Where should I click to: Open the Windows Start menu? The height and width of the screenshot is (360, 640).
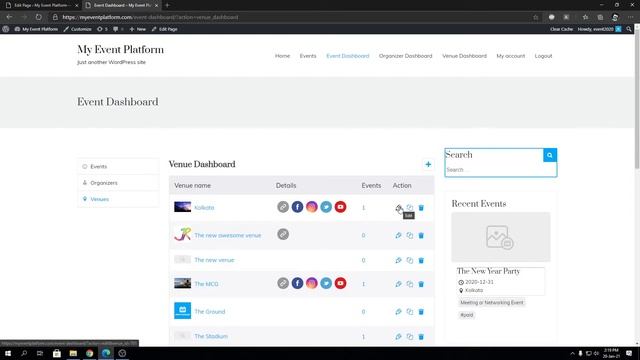[x=8, y=353]
